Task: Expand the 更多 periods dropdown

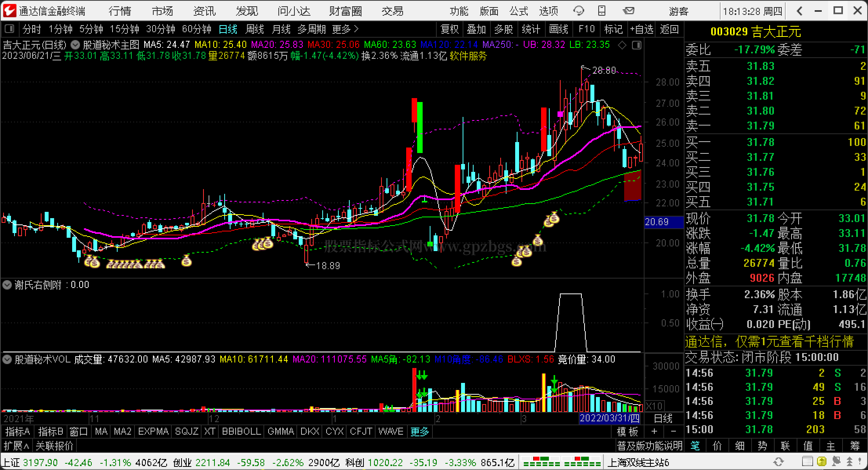Action: click(345, 29)
